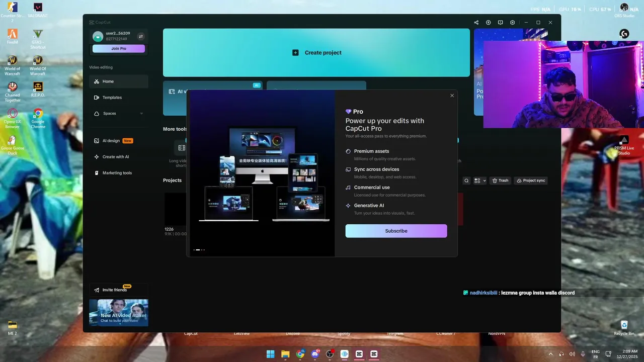Open Templates in the sidebar
This screenshot has width=644, height=362.
coord(119,98)
